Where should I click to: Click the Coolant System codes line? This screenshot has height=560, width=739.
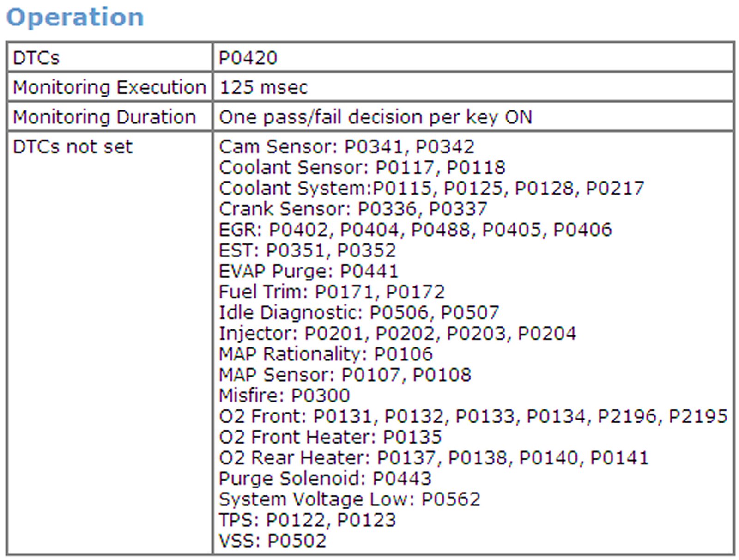pyautogui.click(x=431, y=188)
